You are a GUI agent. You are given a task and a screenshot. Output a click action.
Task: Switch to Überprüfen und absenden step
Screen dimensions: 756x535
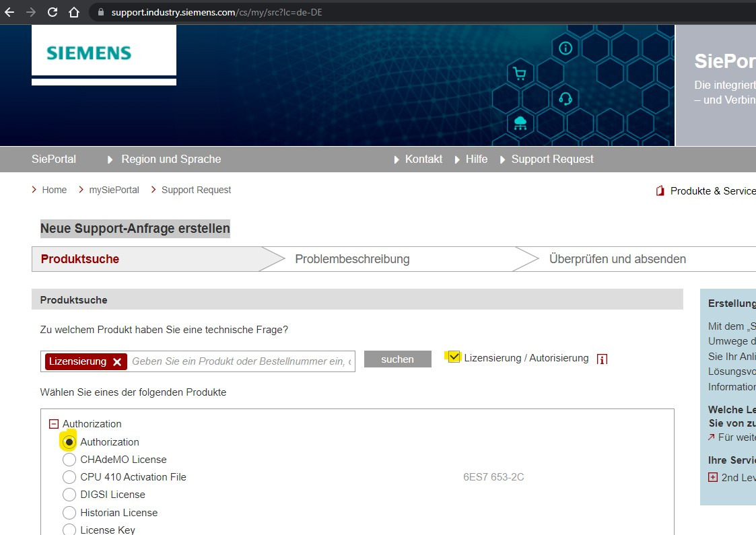[617, 259]
